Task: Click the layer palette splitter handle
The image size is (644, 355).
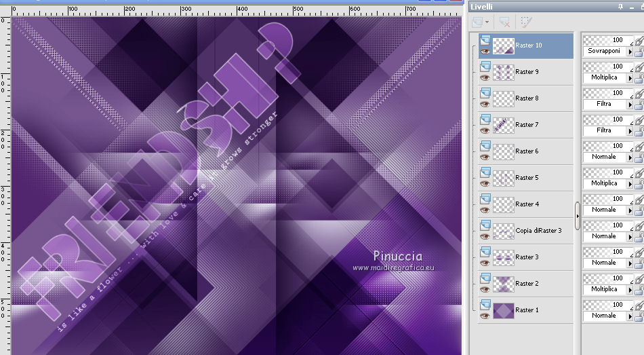Action: click(x=578, y=216)
